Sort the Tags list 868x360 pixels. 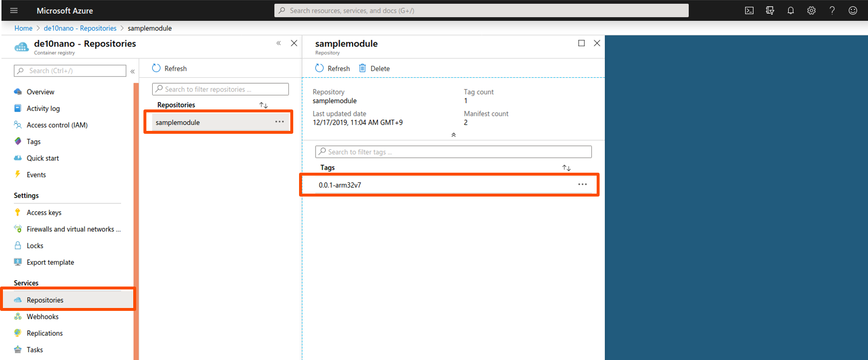point(567,168)
